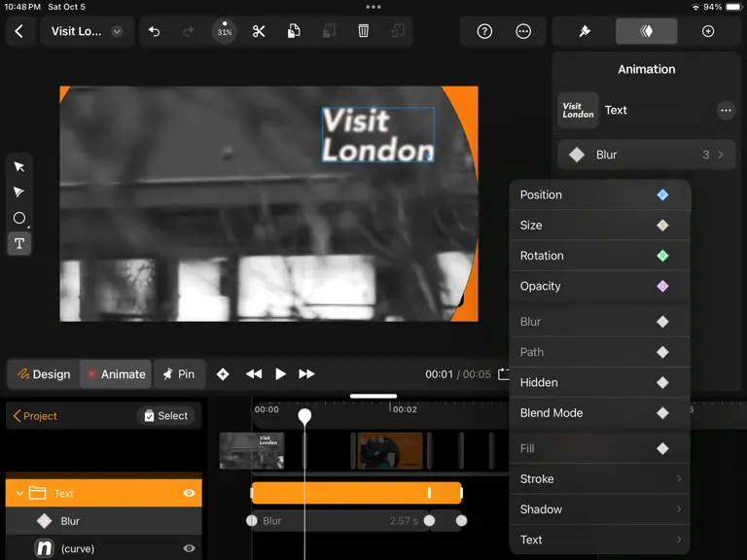Tap the Wi-Fi icon in the status bar

coord(695,7)
